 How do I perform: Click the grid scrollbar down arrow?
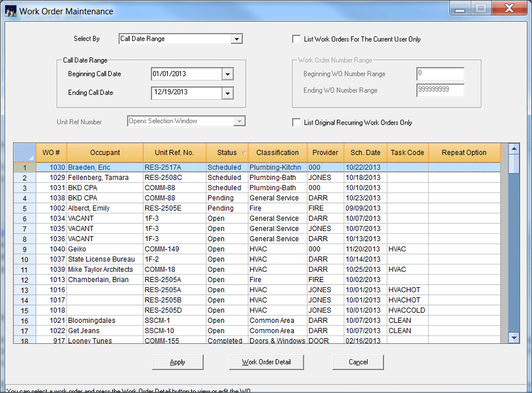[514, 338]
